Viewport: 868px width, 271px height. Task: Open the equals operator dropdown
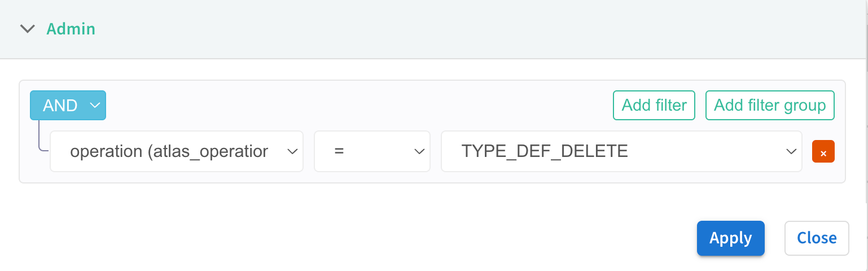tap(372, 151)
